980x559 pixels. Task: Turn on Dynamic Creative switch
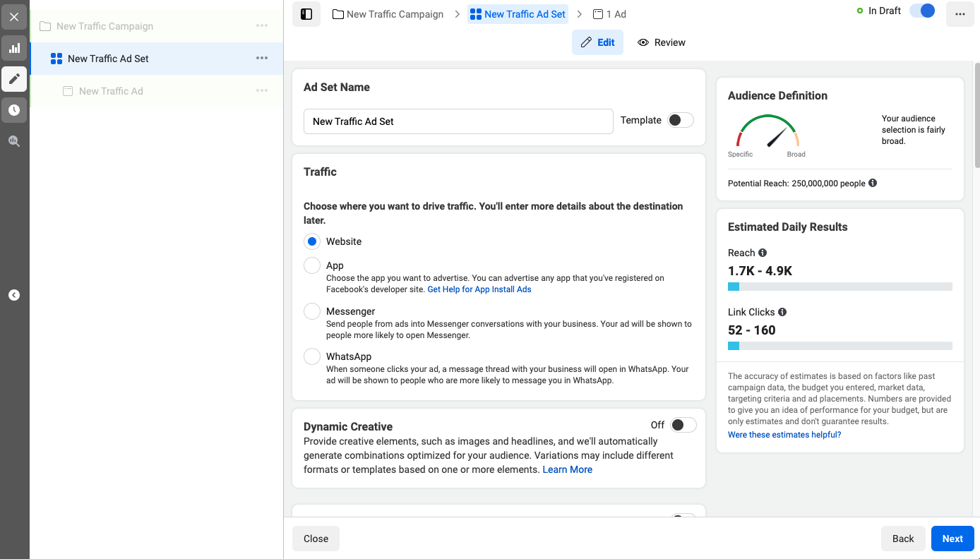click(x=683, y=425)
